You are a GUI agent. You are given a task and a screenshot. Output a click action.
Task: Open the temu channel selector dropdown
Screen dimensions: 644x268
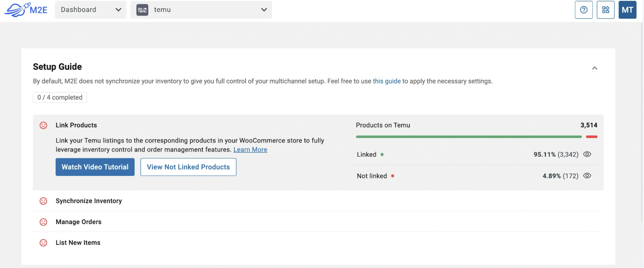[x=201, y=10]
